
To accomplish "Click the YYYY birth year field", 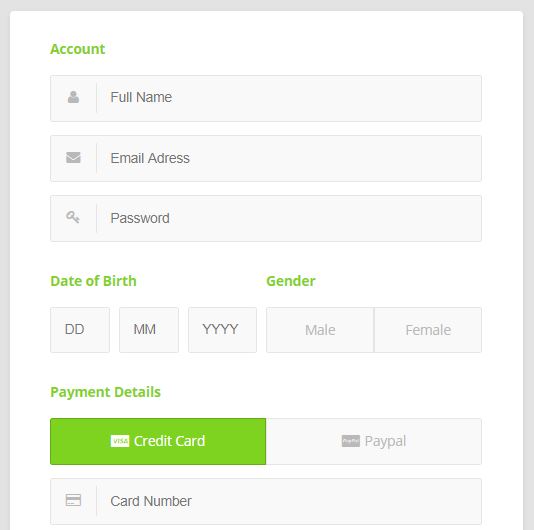I will click(222, 330).
